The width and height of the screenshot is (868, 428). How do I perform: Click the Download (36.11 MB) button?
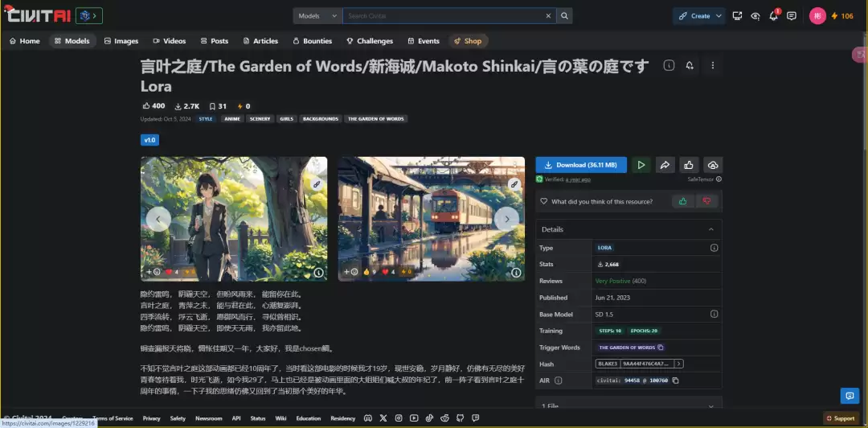(x=581, y=165)
